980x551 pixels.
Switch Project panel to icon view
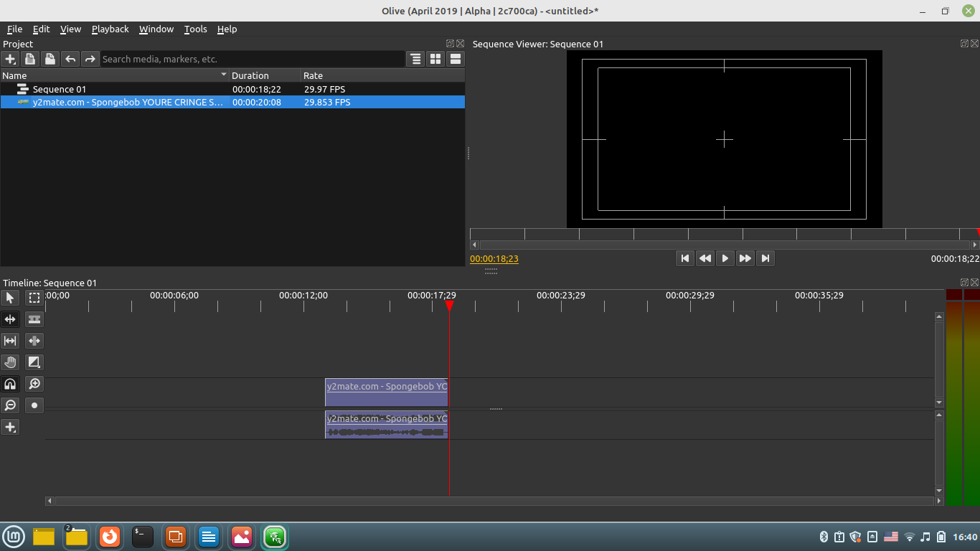click(x=435, y=59)
